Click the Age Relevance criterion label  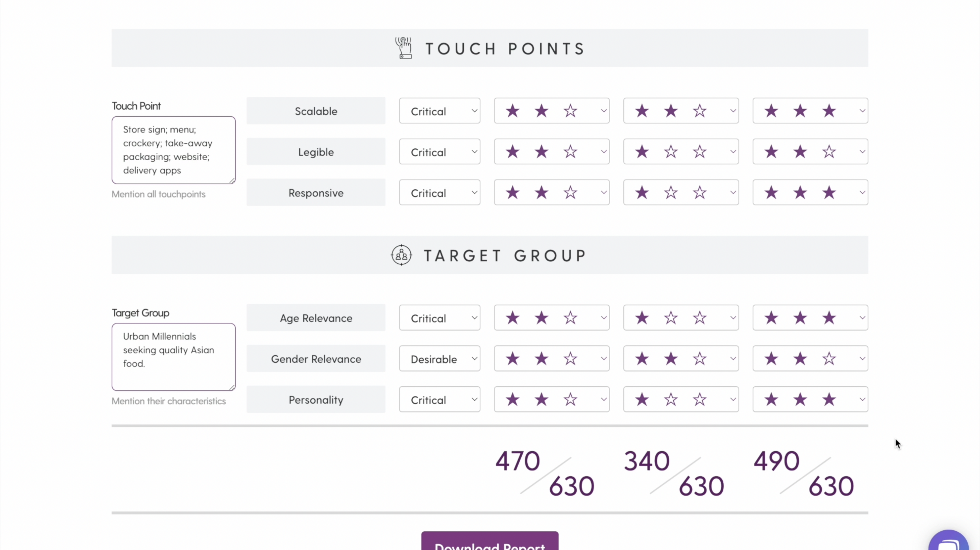316,318
